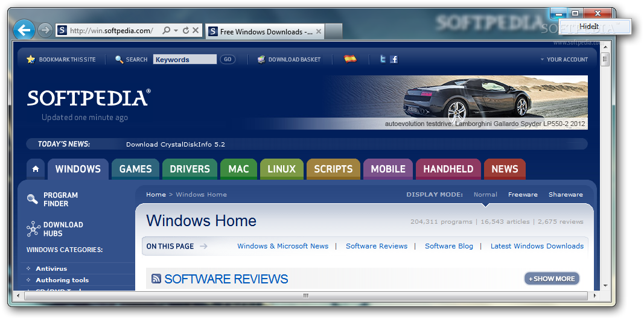The image size is (644, 319).
Task: Select the SCRIPTS category tab
Action: [334, 169]
